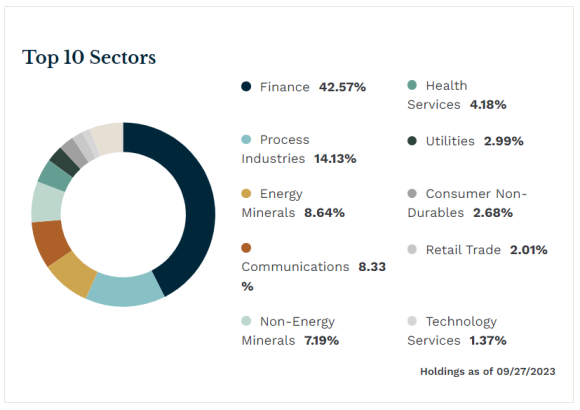
Task: Click the Retail Trade legend dot
Action: click(x=412, y=249)
